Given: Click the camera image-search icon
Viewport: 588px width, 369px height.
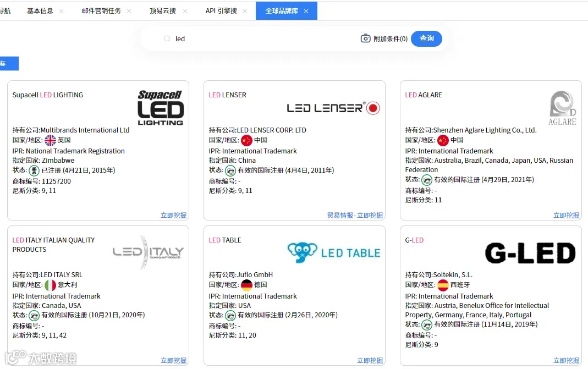Looking at the screenshot, I should tap(365, 38).
